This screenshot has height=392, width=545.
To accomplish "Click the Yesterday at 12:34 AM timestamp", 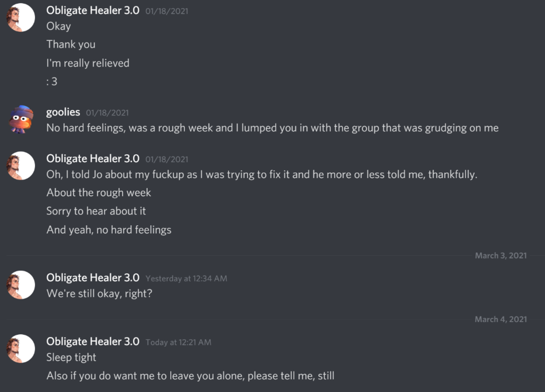I will pyautogui.click(x=186, y=278).
